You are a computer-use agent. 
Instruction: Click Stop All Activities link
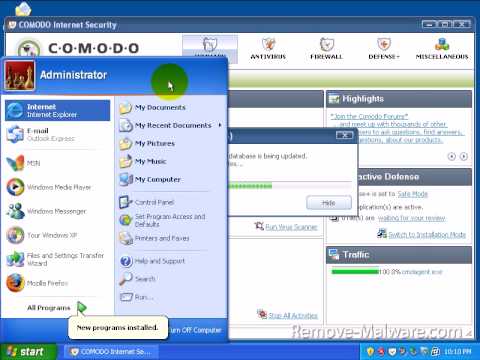point(293,315)
